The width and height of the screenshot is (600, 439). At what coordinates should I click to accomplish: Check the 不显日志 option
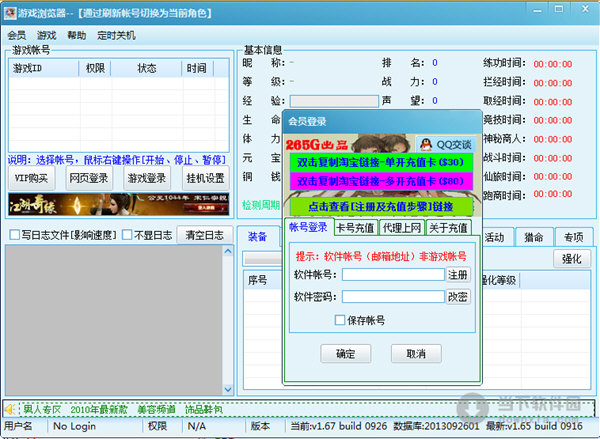pos(127,236)
